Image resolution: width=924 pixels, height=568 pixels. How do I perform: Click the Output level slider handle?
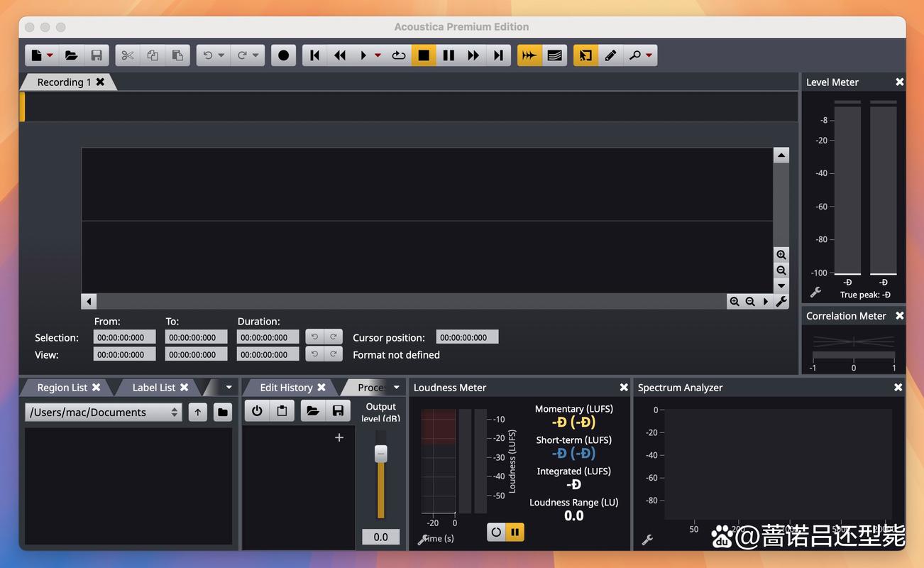point(381,454)
